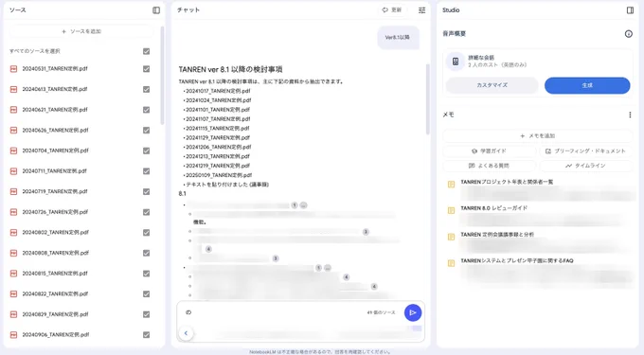Click the PDF icon of 20240906_TANREN定例.pdf

13,335
